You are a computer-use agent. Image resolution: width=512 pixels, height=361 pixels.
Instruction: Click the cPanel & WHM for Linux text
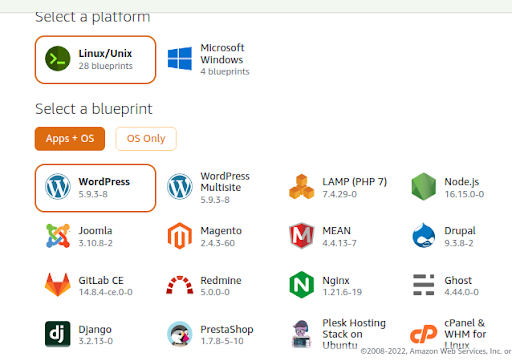[465, 334]
